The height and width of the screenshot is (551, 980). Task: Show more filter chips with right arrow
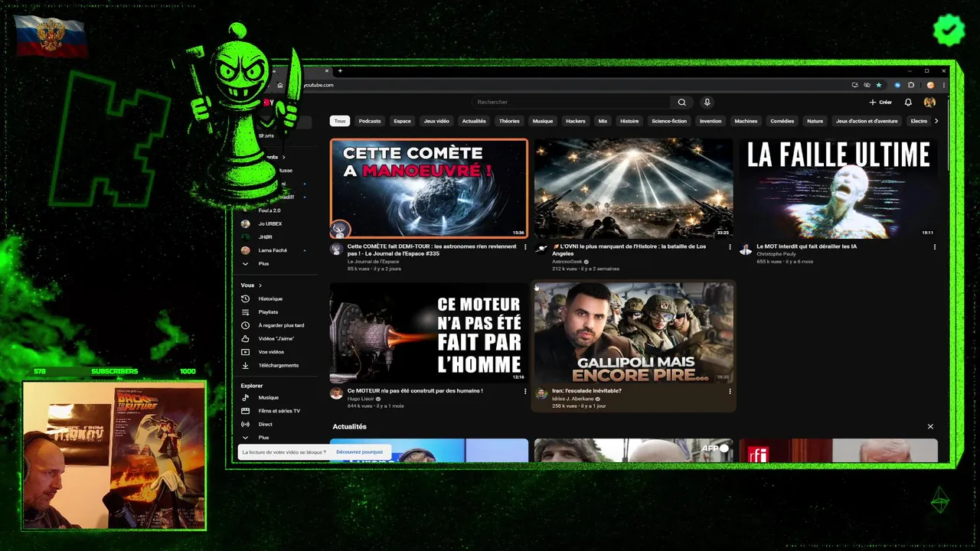pos(936,121)
